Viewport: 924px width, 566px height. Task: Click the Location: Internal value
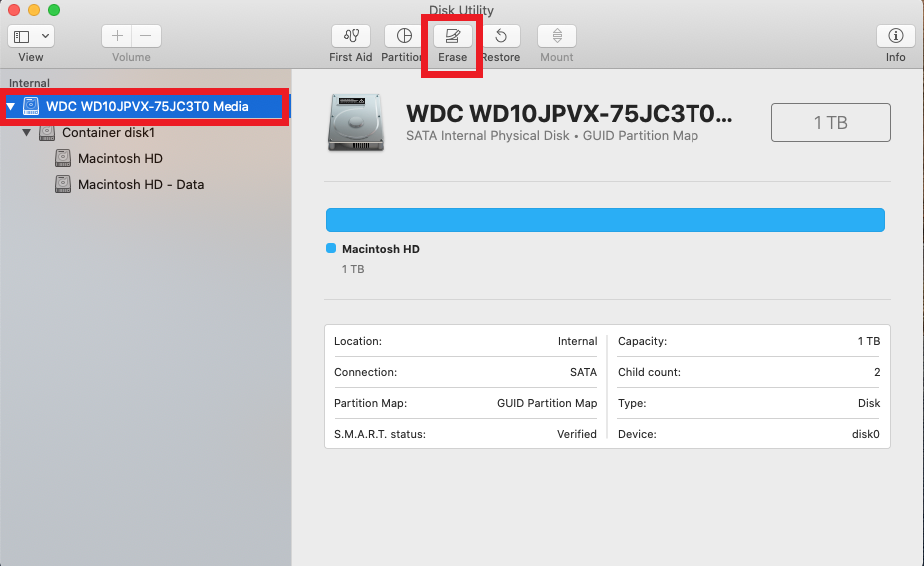(x=577, y=342)
